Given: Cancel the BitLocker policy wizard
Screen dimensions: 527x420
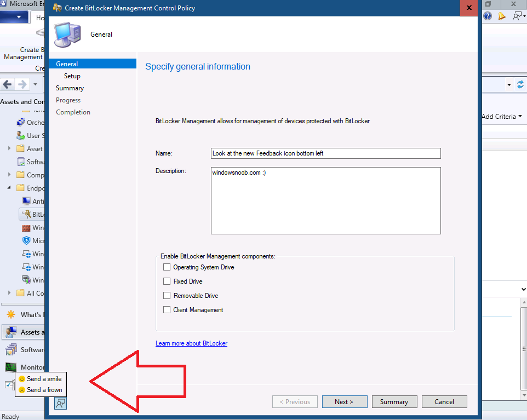Looking at the screenshot, I should [444, 401].
